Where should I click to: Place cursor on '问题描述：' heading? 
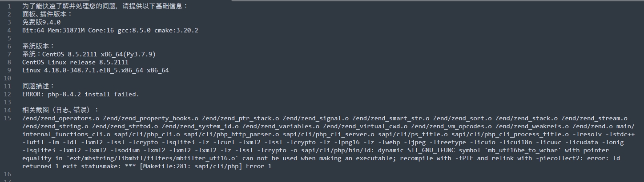pyautogui.click(x=39, y=86)
